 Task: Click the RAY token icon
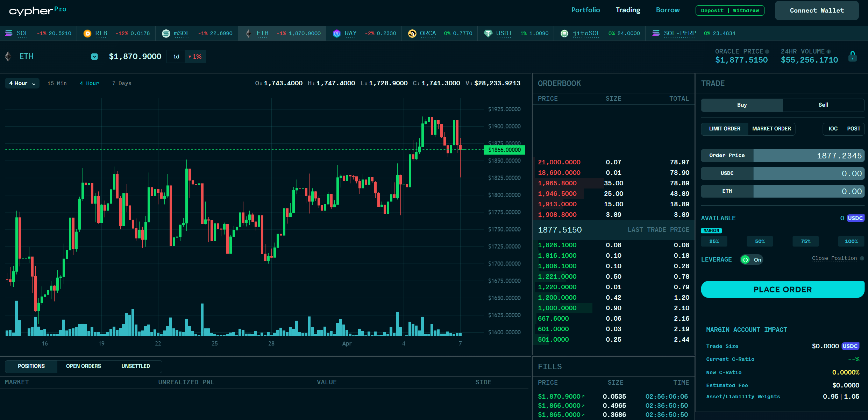click(x=336, y=33)
